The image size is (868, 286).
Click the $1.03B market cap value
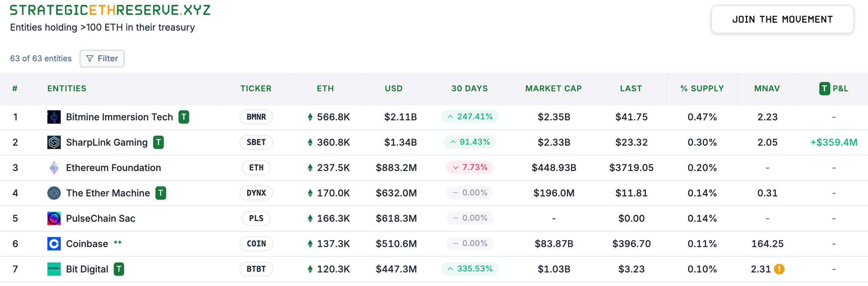[554, 269]
